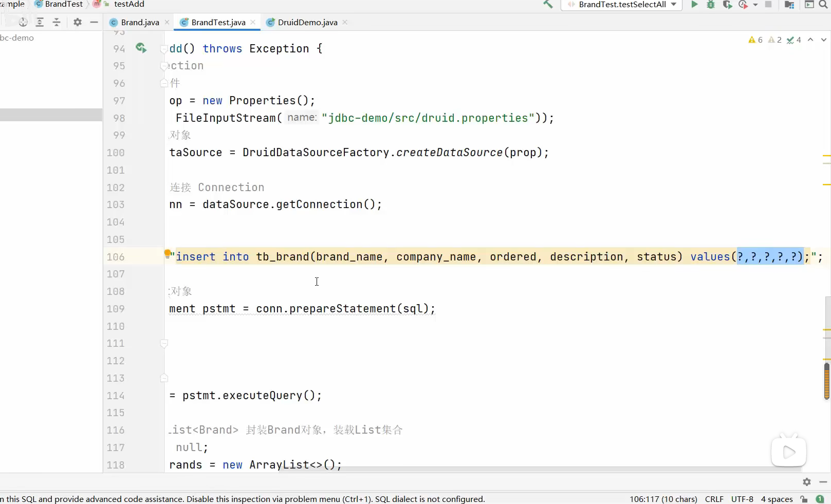Click the name: parameter hint on line 98
Screen dimensions: 831x504
(x=302, y=118)
